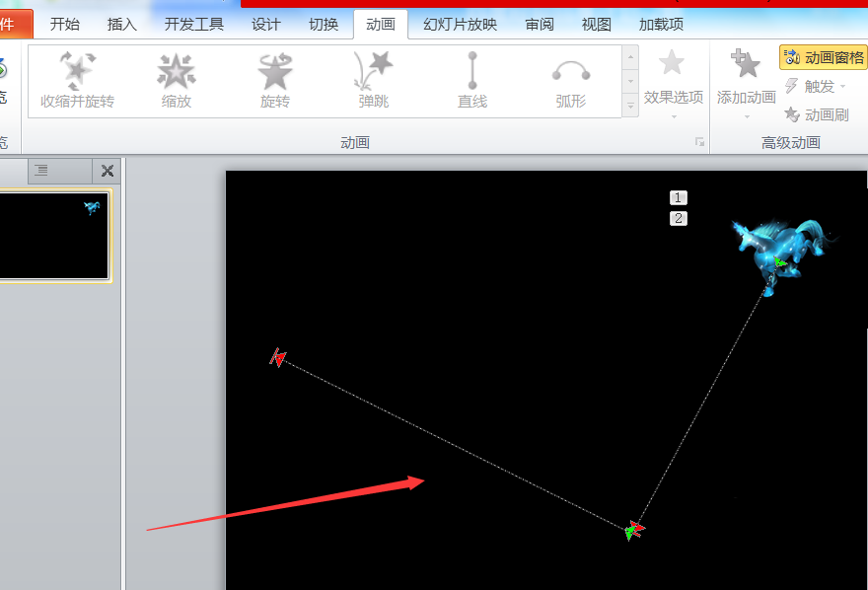This screenshot has height=590, width=868.
Task: Select animation order tag 2
Action: (679, 219)
